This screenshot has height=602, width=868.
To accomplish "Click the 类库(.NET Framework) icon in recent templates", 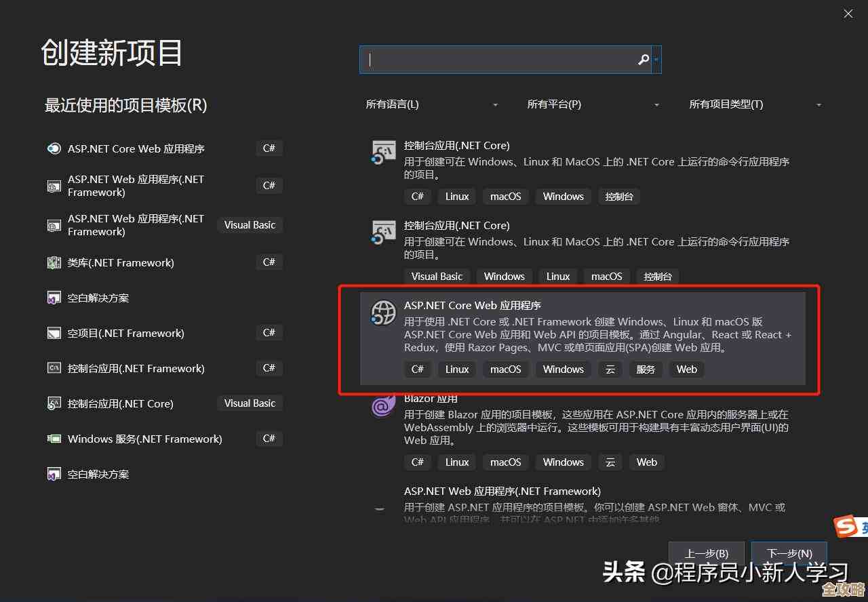I will tap(54, 262).
